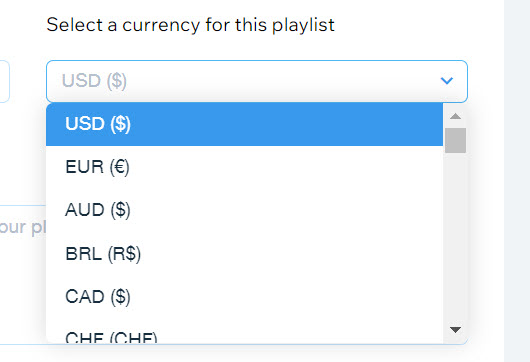Screen dimensions: 530x362
Task: Click the scrollbar down arrow in the currency list
Action: click(455, 330)
